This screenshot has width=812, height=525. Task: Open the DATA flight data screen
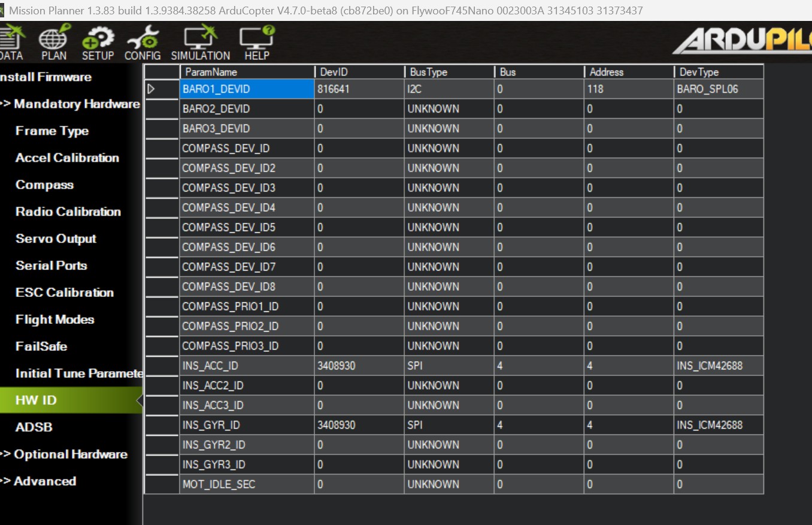click(x=11, y=43)
